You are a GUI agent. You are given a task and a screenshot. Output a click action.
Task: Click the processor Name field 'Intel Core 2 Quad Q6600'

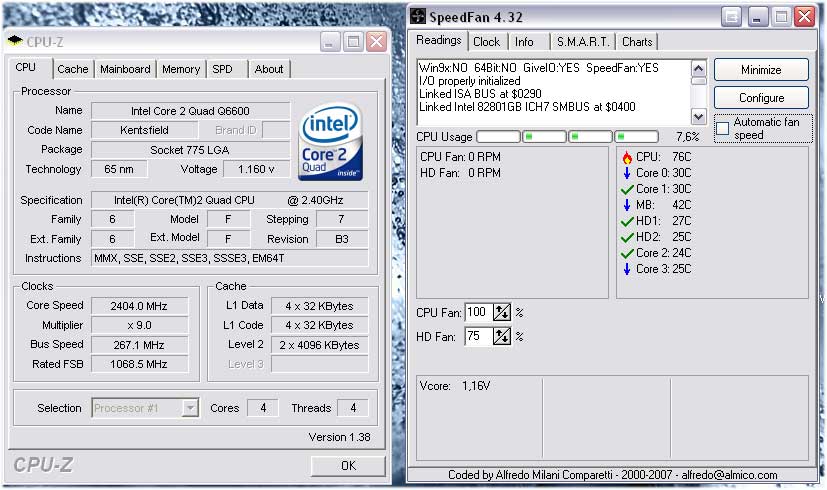tap(190, 111)
